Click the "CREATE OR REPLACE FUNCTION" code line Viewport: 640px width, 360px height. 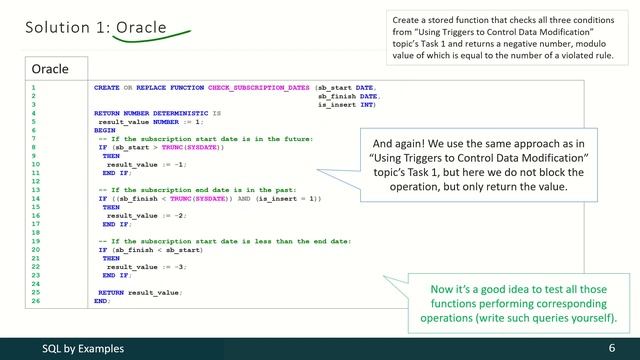pos(235,88)
